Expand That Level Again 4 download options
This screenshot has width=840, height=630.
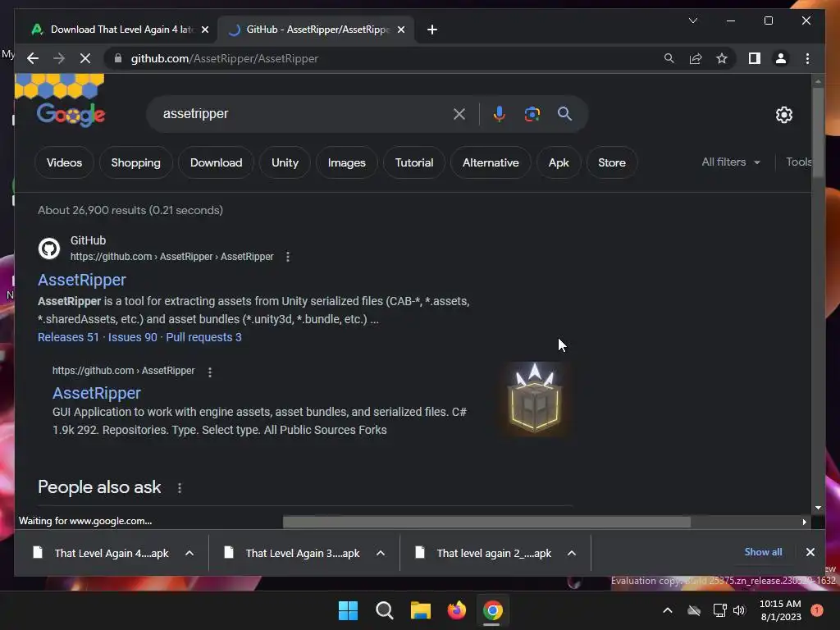(189, 553)
